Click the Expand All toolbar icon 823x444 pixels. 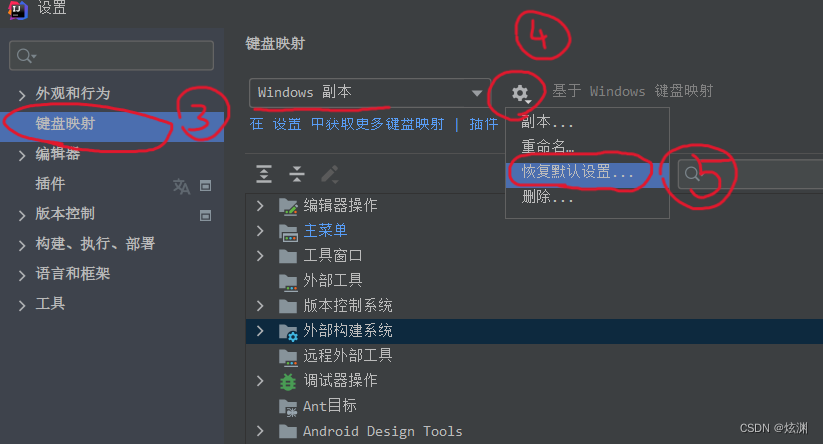[x=263, y=174]
